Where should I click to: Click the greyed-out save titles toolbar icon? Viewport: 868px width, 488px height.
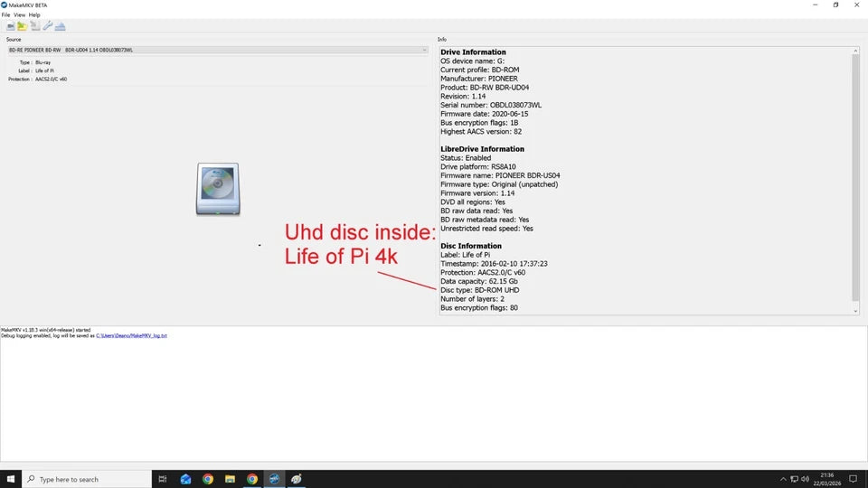tap(35, 26)
